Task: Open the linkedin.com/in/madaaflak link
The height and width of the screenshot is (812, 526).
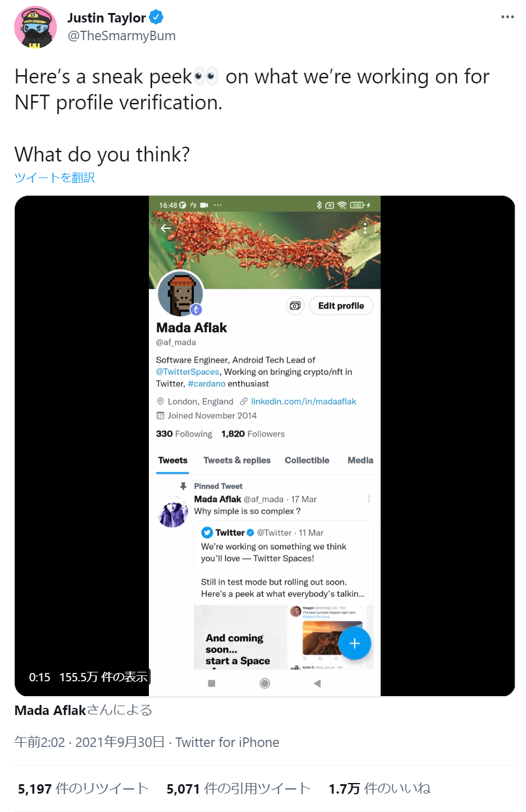Action: 303,402
